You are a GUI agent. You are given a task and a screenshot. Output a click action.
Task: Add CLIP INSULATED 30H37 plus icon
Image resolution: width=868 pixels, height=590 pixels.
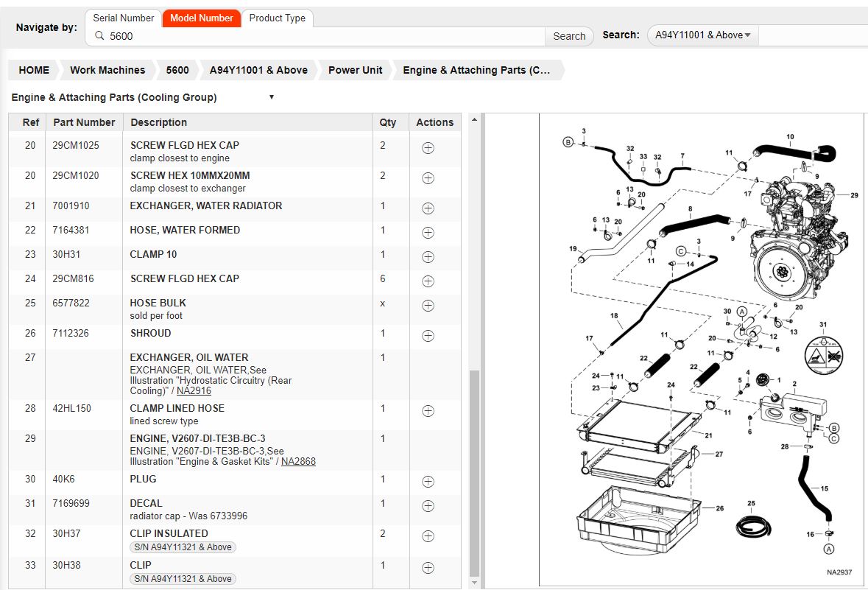tap(428, 536)
